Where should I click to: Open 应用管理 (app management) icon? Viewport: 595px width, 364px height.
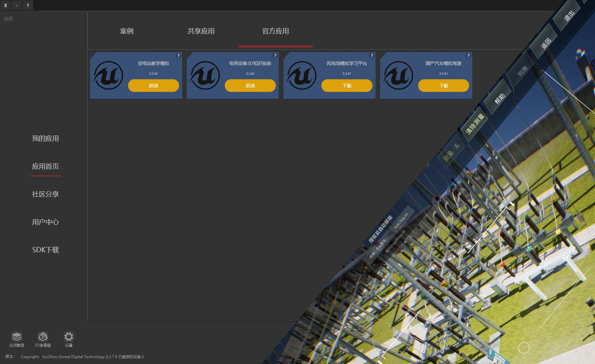point(17,337)
